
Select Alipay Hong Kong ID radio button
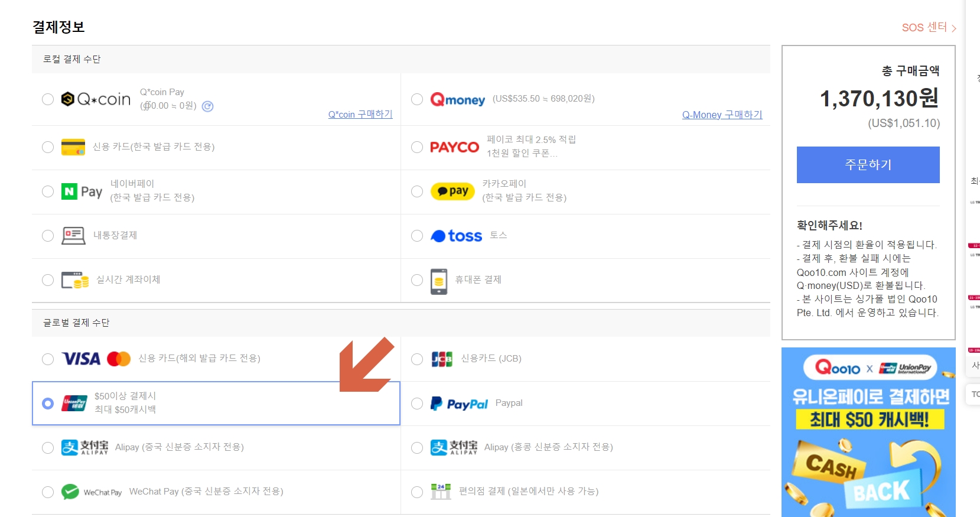click(x=417, y=448)
